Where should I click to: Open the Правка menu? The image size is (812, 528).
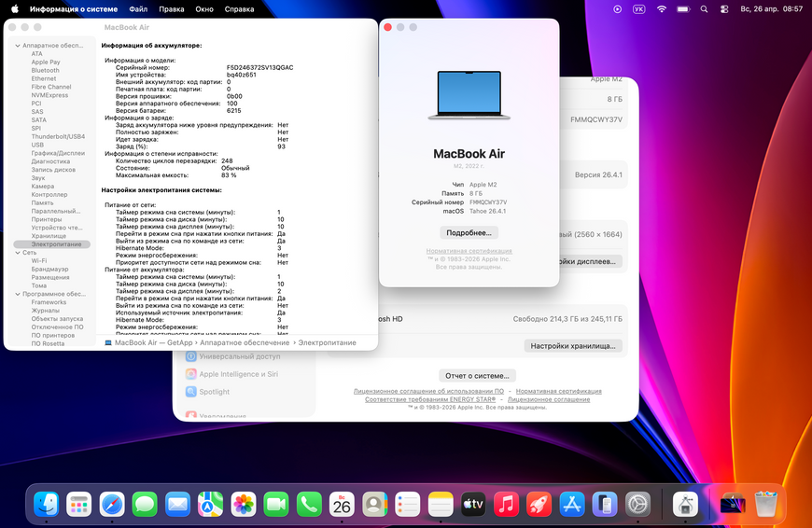tap(172, 8)
